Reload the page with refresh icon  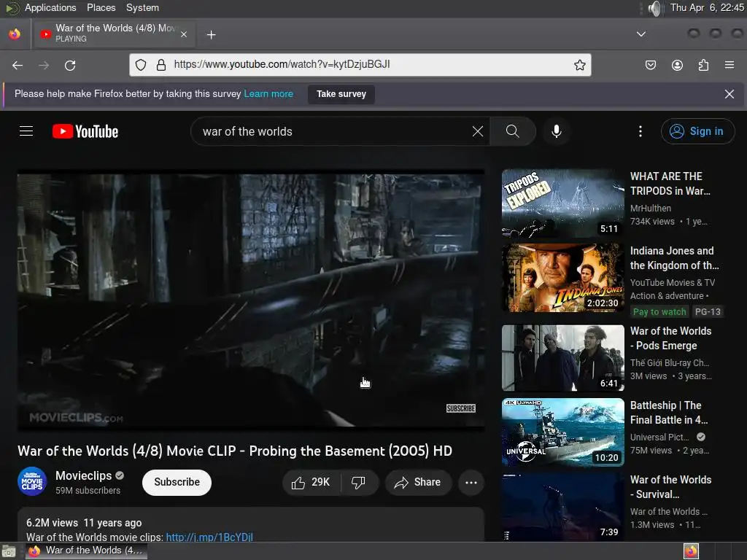(x=70, y=65)
